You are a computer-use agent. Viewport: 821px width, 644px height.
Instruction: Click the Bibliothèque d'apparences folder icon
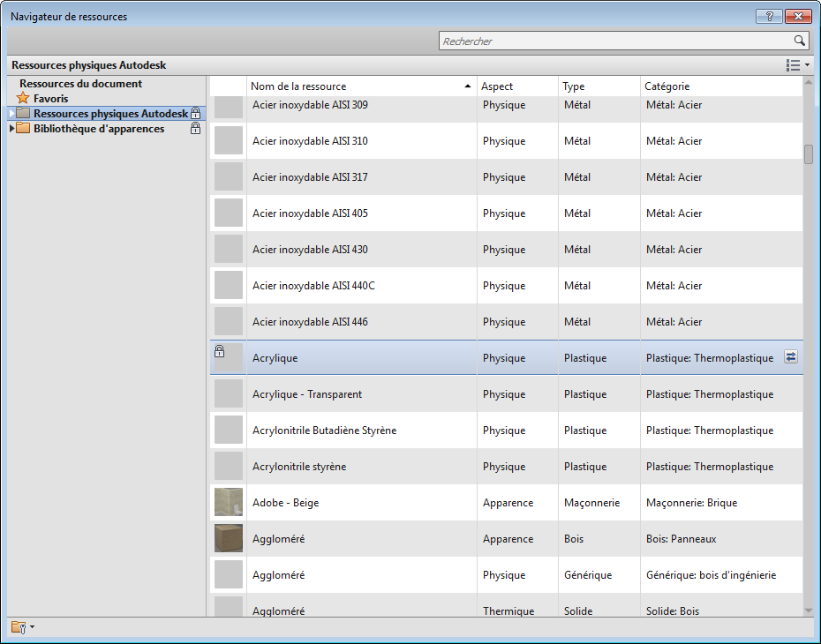(x=23, y=128)
